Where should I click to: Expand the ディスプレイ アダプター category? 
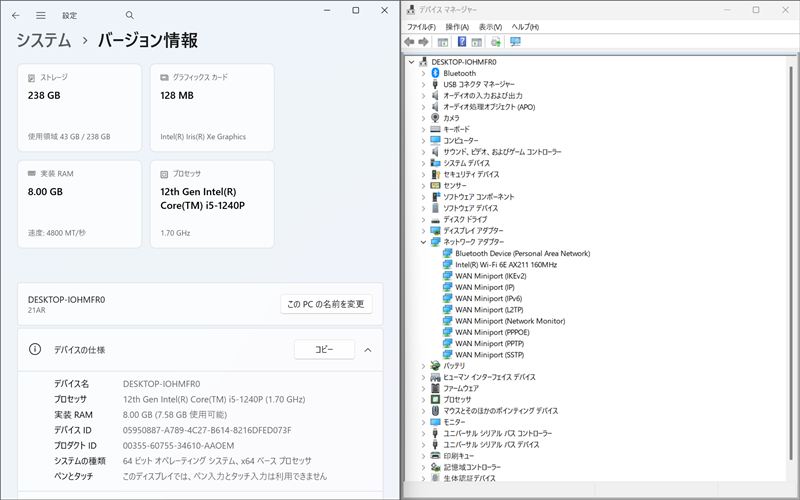pos(423,231)
